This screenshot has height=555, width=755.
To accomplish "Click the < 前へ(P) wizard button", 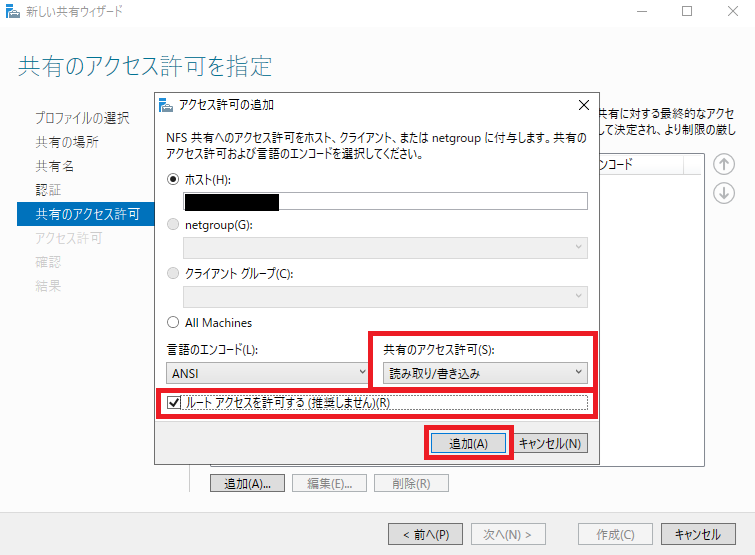I will pyautogui.click(x=426, y=534).
